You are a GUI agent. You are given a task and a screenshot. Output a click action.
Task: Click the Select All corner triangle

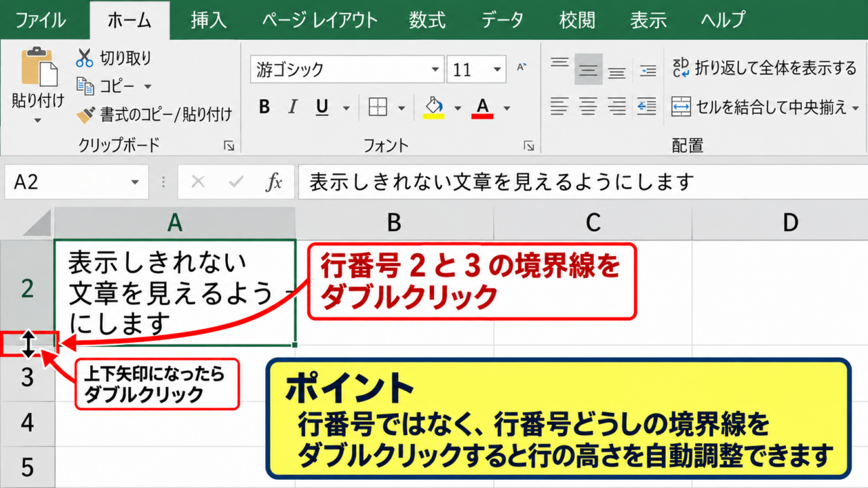[x=37, y=223]
